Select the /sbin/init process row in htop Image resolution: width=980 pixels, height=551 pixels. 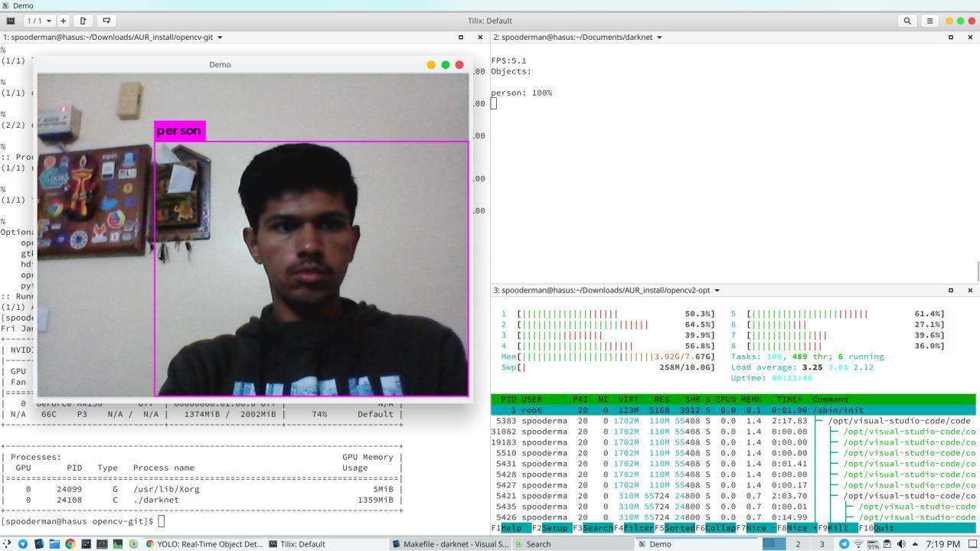coord(733,410)
